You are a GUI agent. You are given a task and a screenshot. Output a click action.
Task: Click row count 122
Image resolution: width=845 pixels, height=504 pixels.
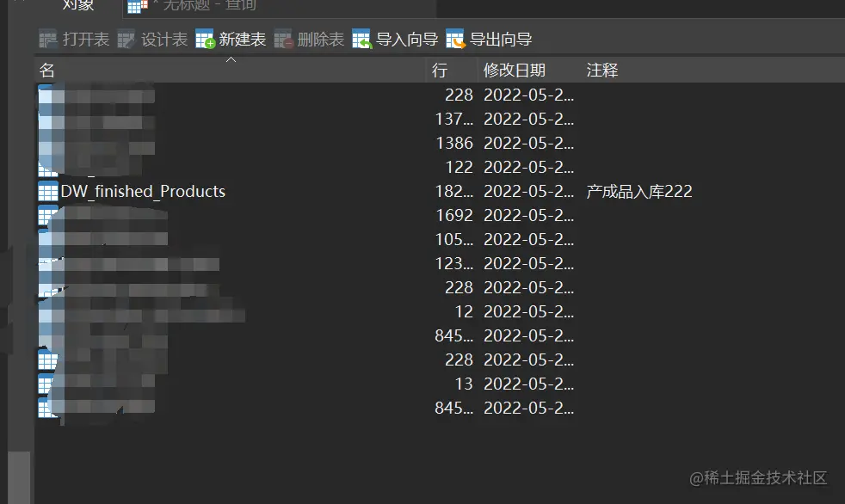[x=459, y=167]
